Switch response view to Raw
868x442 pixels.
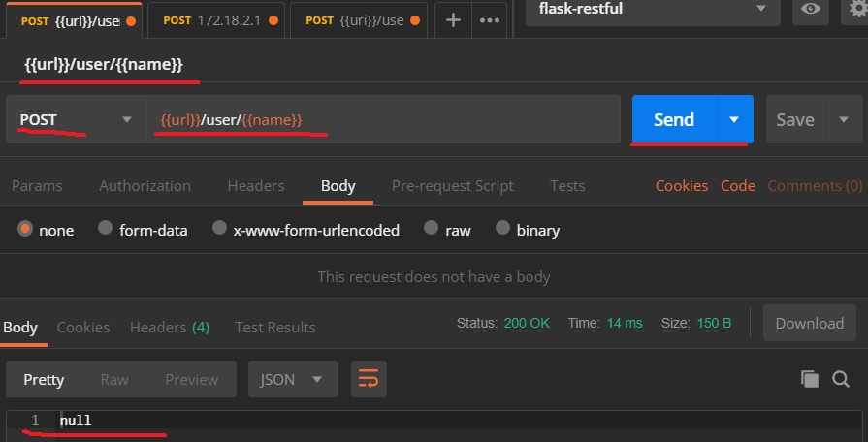tap(114, 380)
